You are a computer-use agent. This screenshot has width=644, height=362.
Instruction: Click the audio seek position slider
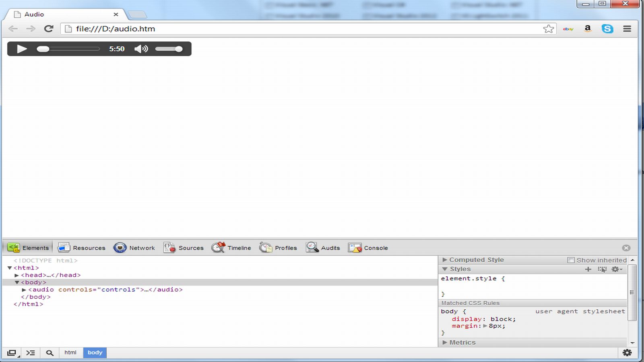(68, 49)
